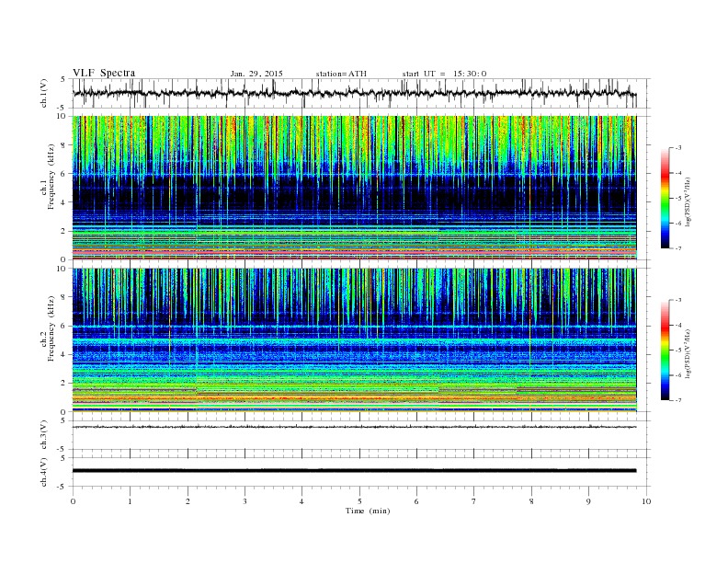Click the '4' kHz tick on ch.2 spectrogram

tap(63, 355)
